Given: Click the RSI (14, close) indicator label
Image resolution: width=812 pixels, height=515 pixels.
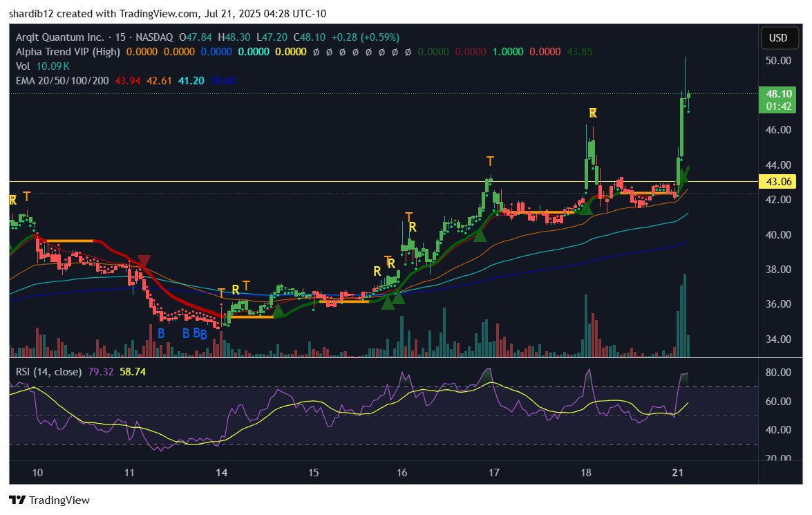Looking at the screenshot, I should [48, 372].
